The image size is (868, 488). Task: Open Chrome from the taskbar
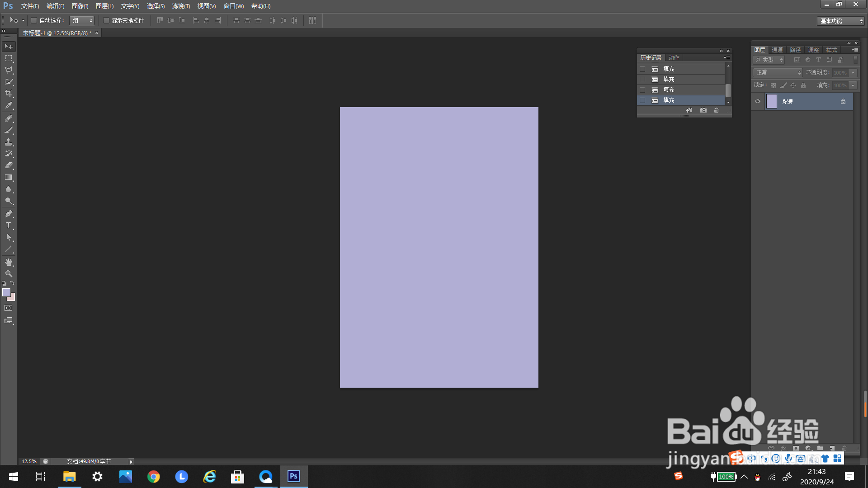tap(153, 477)
